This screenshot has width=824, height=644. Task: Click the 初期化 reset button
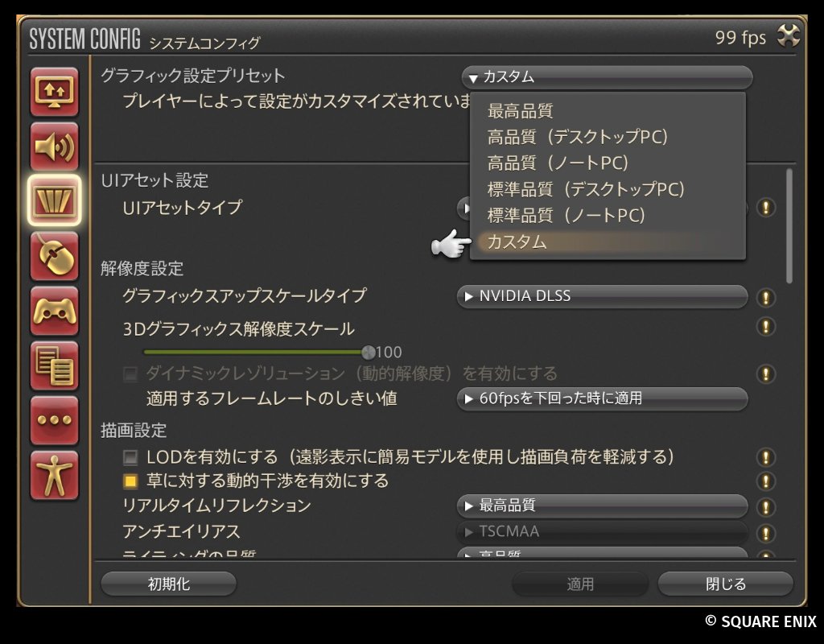pyautogui.click(x=169, y=584)
